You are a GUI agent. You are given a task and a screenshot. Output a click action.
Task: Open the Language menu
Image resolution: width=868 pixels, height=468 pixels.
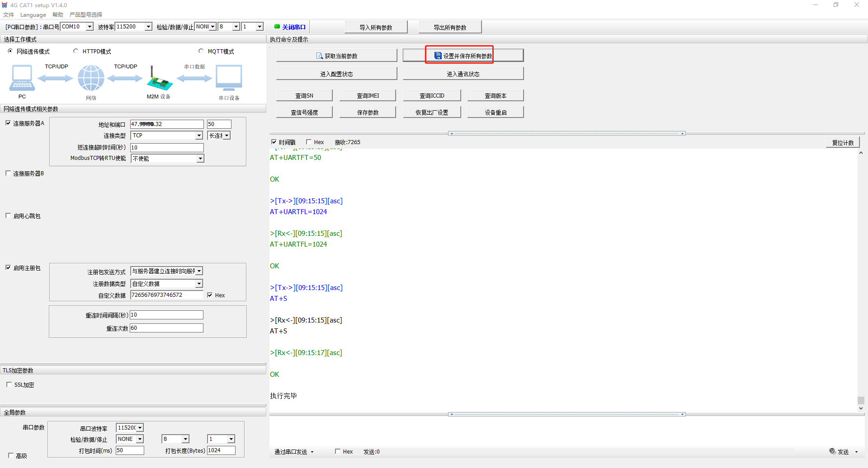click(x=33, y=14)
